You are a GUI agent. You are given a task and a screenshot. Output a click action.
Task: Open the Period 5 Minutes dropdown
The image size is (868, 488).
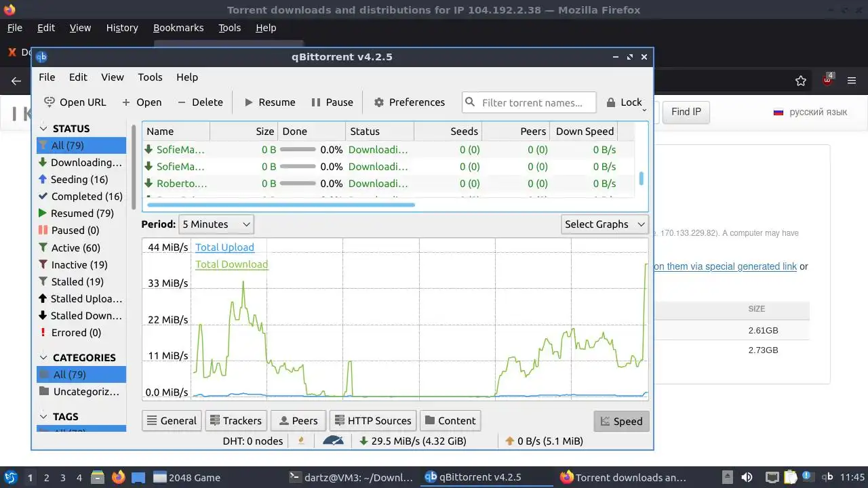pyautogui.click(x=216, y=224)
